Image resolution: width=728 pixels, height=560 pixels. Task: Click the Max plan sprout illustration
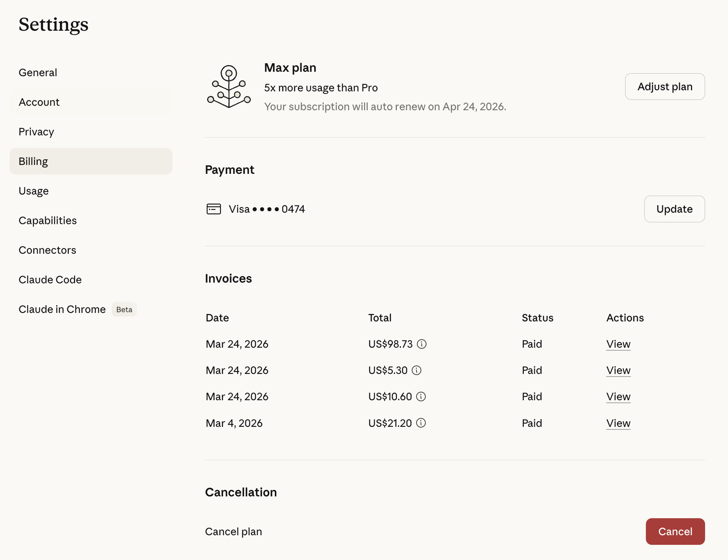point(229,87)
